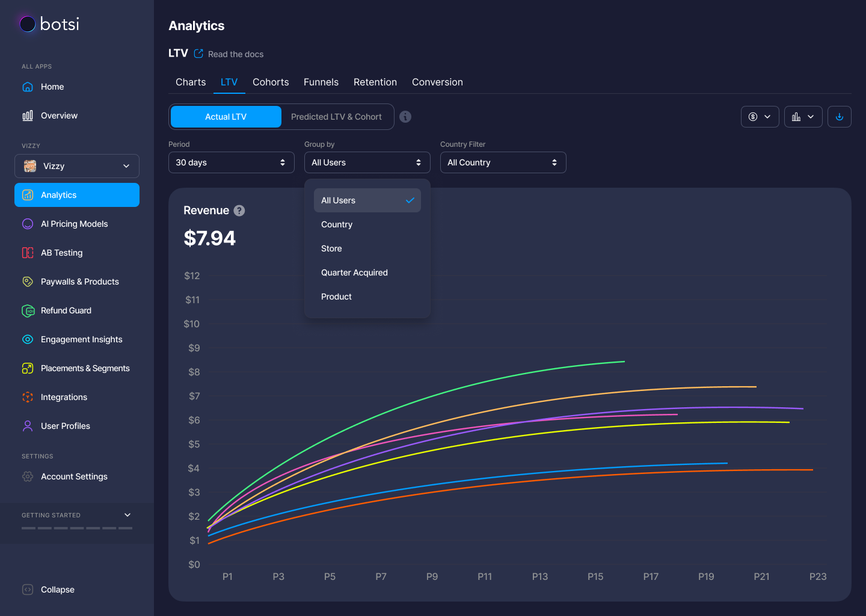Go to AB Testing section
This screenshot has height=616, width=866.
[x=61, y=253]
